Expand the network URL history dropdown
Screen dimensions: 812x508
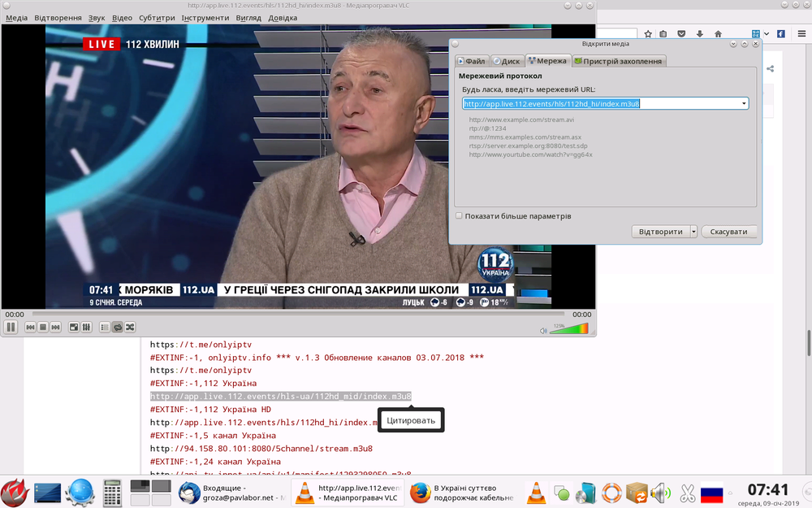tap(744, 104)
